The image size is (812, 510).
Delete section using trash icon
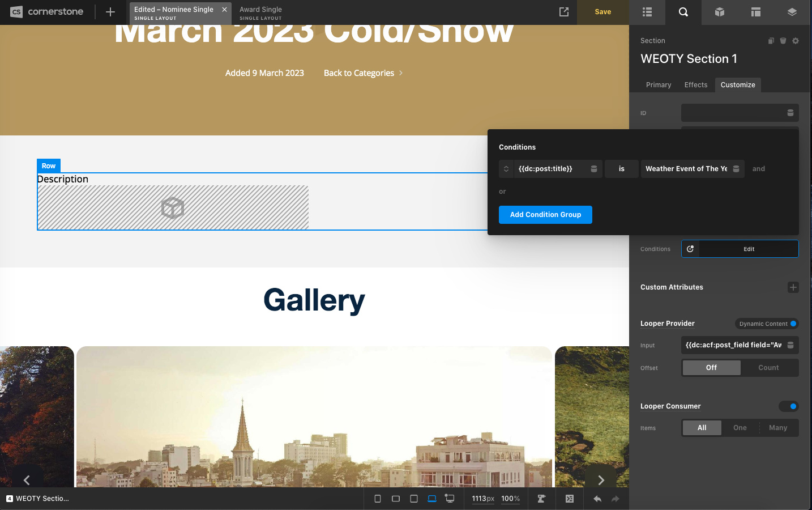783,41
